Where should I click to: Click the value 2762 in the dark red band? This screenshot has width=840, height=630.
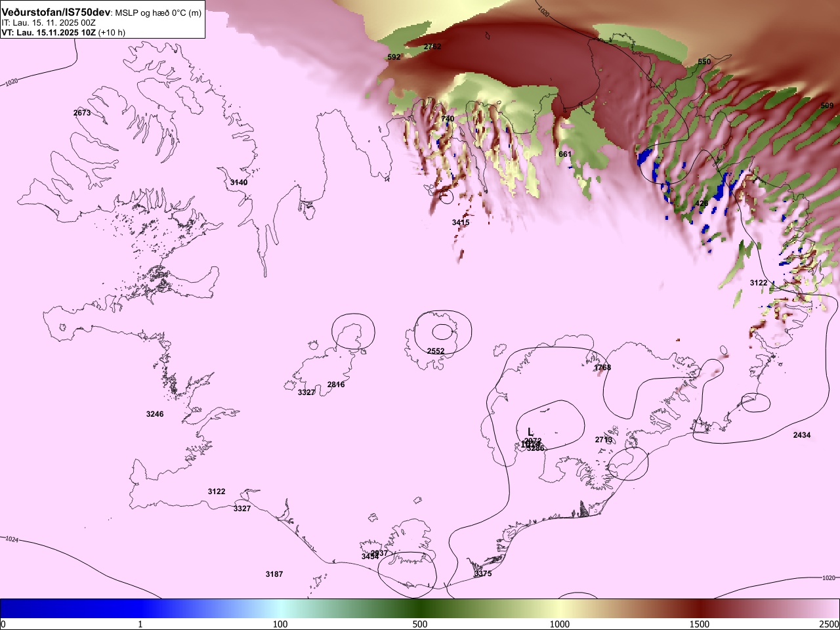point(432,47)
